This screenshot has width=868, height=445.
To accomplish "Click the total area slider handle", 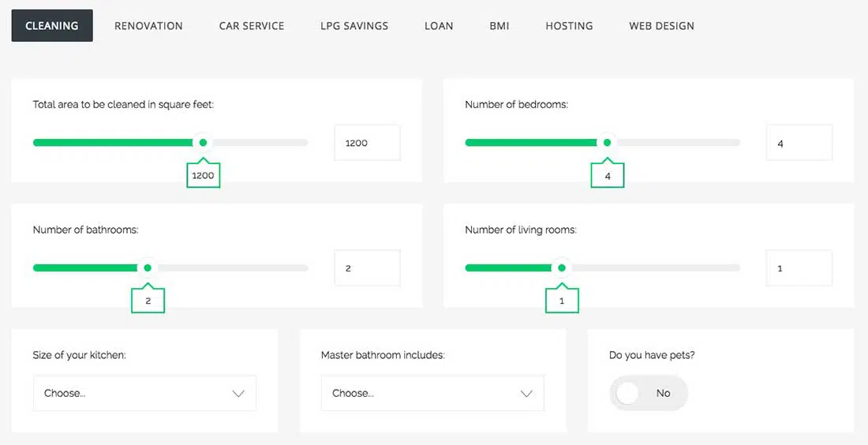I will pyautogui.click(x=204, y=143).
